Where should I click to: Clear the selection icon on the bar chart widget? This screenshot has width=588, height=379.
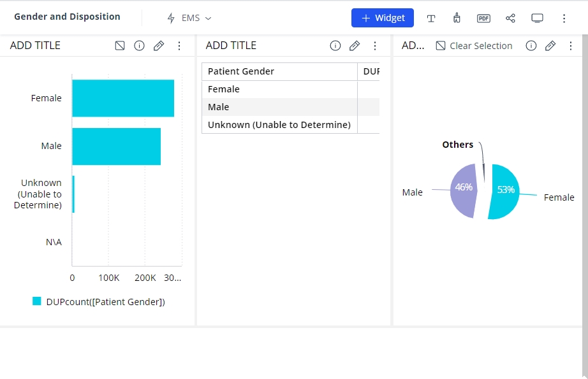point(120,46)
